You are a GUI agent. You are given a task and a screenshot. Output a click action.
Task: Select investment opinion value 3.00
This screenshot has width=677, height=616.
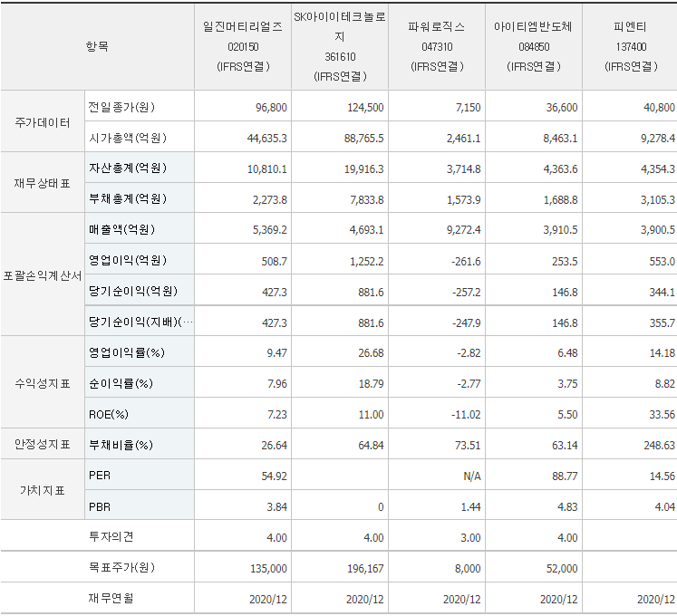pos(470,537)
